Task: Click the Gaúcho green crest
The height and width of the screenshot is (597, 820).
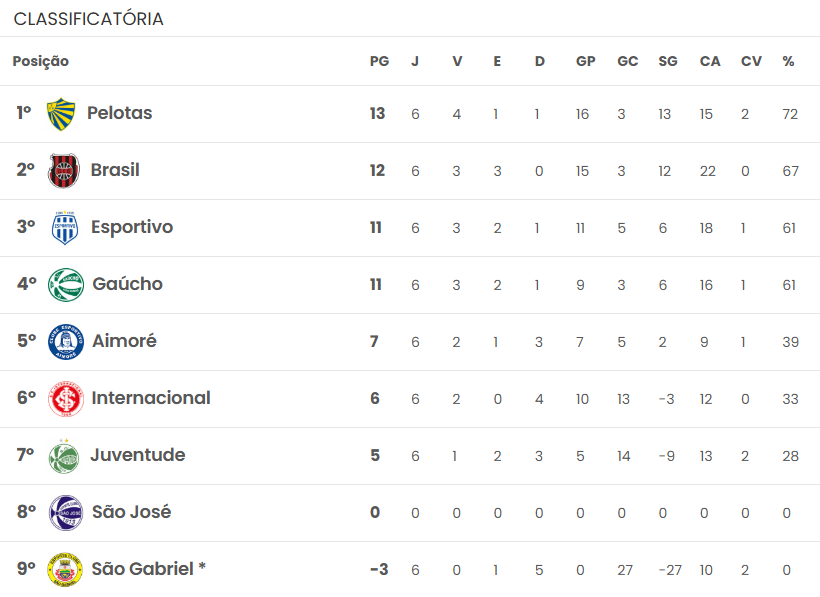Action: [x=64, y=285]
